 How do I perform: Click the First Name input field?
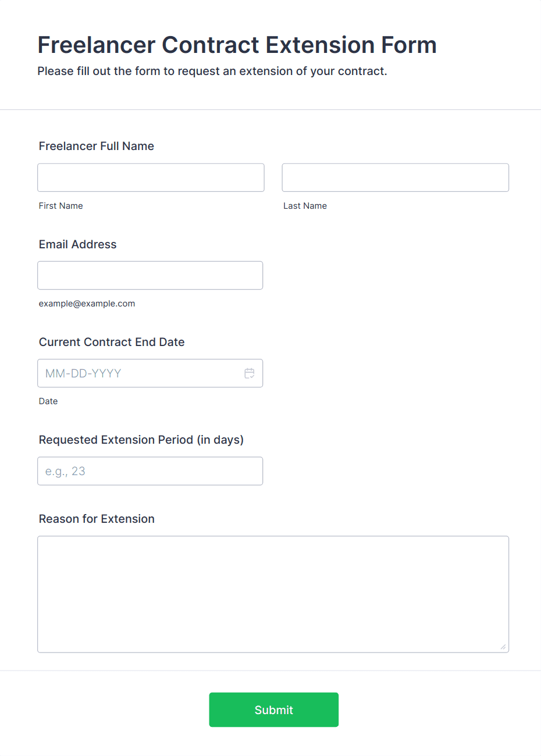pos(151,177)
